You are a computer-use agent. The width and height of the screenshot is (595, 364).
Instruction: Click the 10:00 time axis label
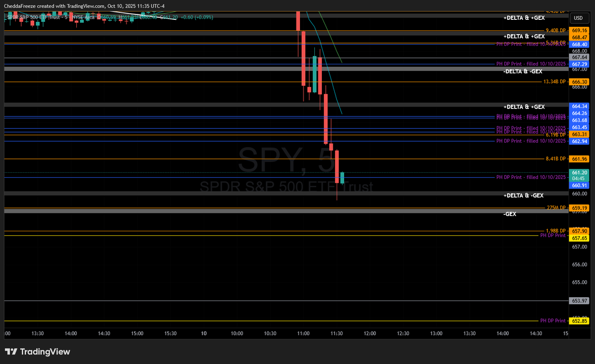(x=237, y=334)
